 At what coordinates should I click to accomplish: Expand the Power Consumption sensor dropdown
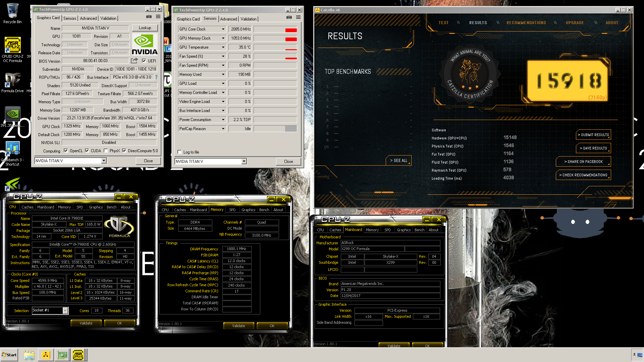[223, 120]
